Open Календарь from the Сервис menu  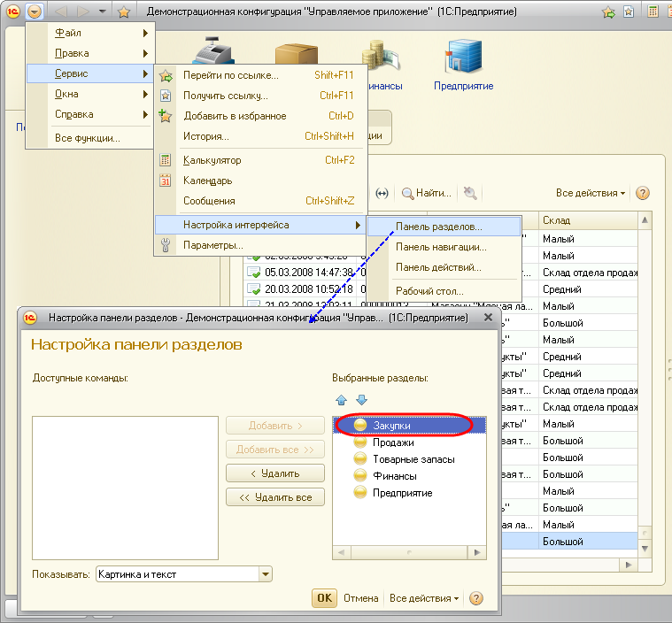pos(208,181)
